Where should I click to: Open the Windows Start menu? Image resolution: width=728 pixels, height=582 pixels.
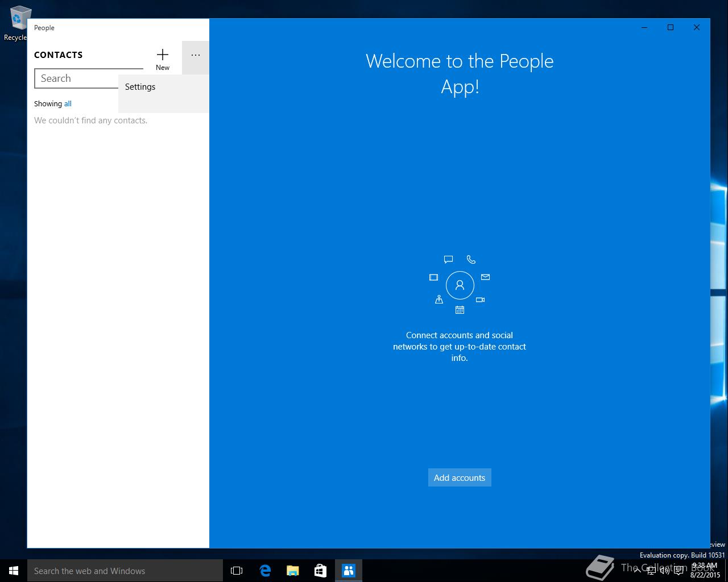pyautogui.click(x=14, y=571)
